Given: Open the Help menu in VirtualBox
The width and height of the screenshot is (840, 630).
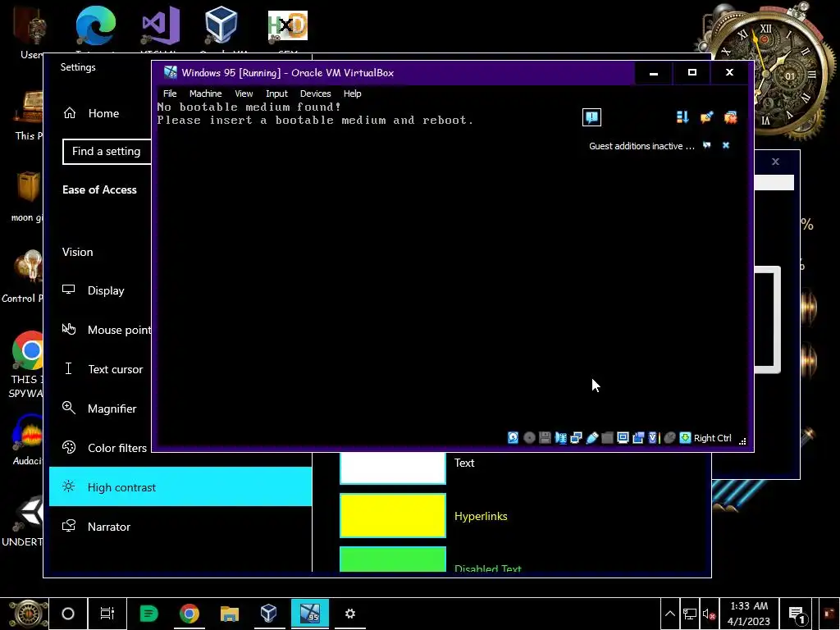Looking at the screenshot, I should coord(352,94).
